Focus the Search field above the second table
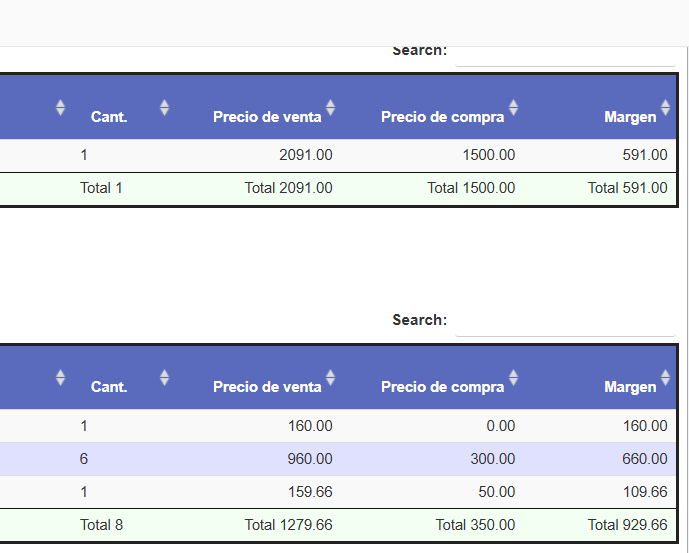 click(x=565, y=321)
